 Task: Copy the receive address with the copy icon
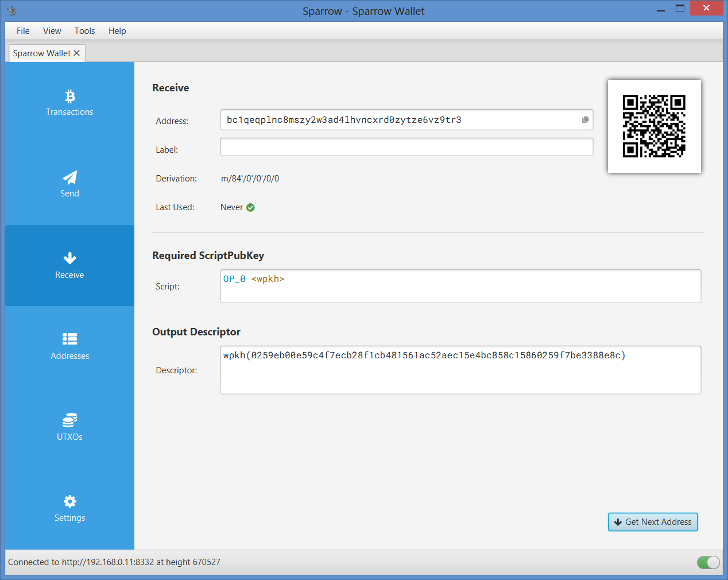(585, 120)
